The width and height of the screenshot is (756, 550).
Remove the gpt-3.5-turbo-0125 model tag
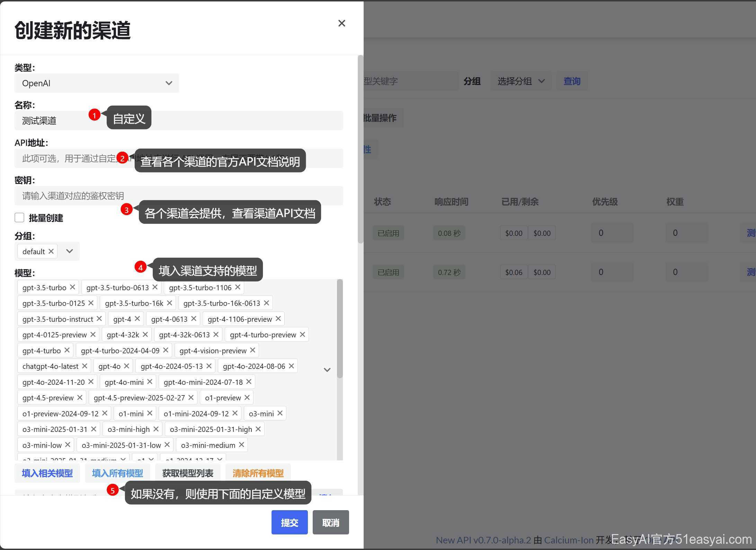[91, 303]
